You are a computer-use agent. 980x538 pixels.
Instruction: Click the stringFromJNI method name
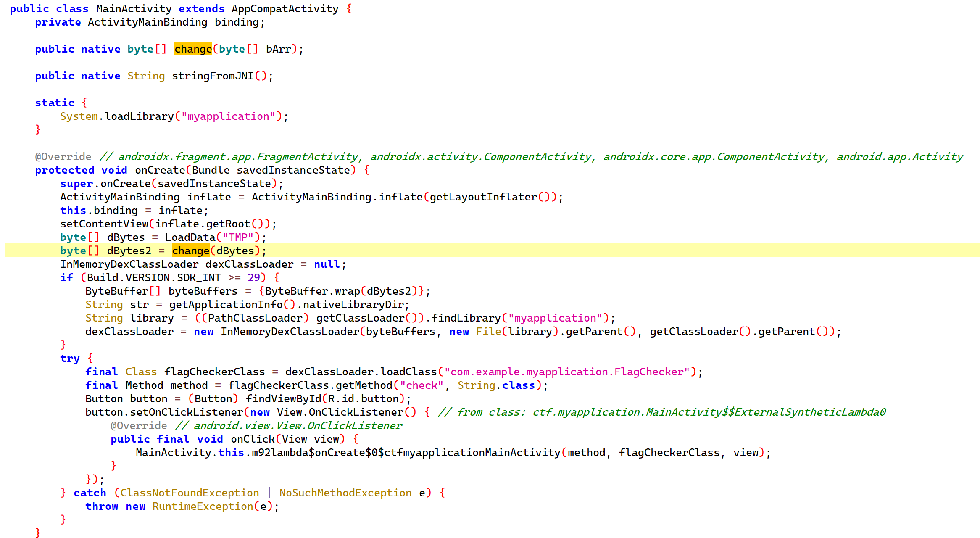213,76
